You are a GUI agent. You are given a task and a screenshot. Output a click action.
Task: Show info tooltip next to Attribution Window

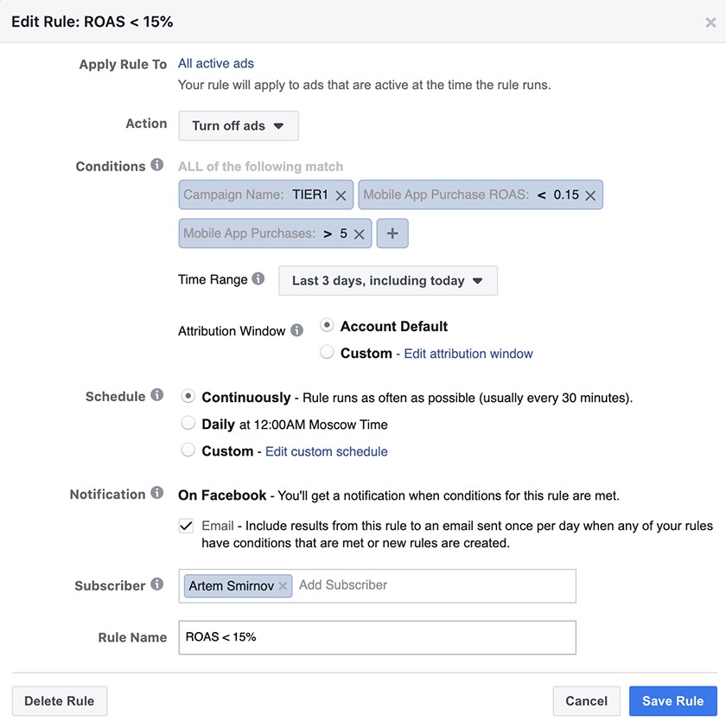point(296,330)
